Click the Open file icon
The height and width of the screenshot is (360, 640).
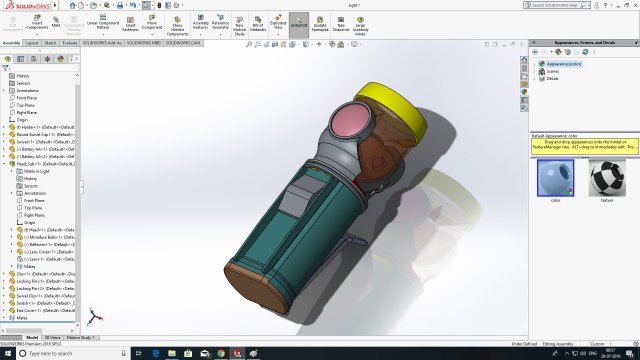(93, 5)
